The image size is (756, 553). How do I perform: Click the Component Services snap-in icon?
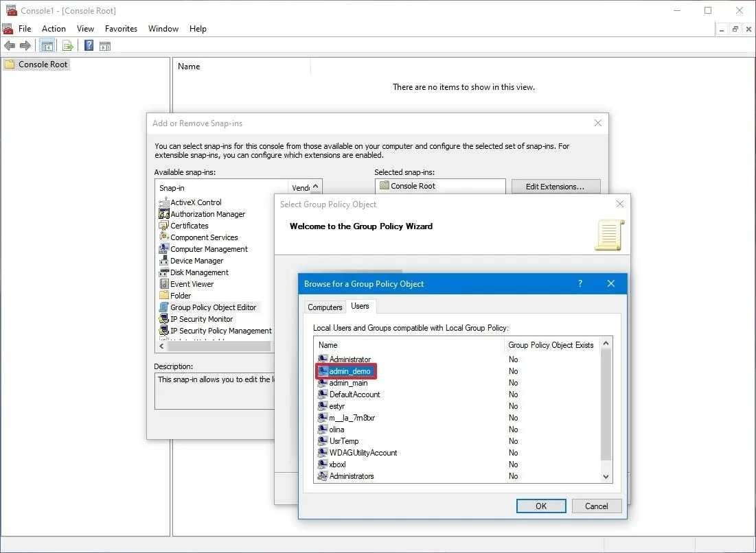[x=164, y=237]
